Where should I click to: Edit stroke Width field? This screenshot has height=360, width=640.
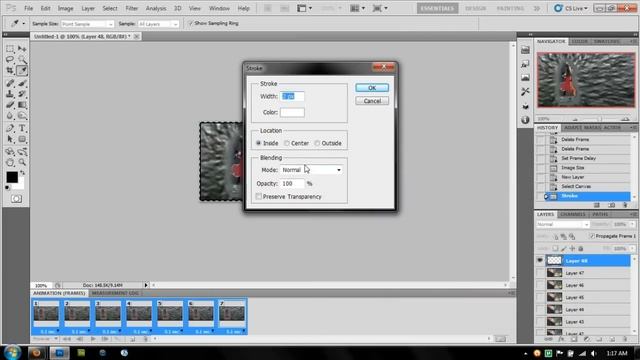click(x=292, y=96)
